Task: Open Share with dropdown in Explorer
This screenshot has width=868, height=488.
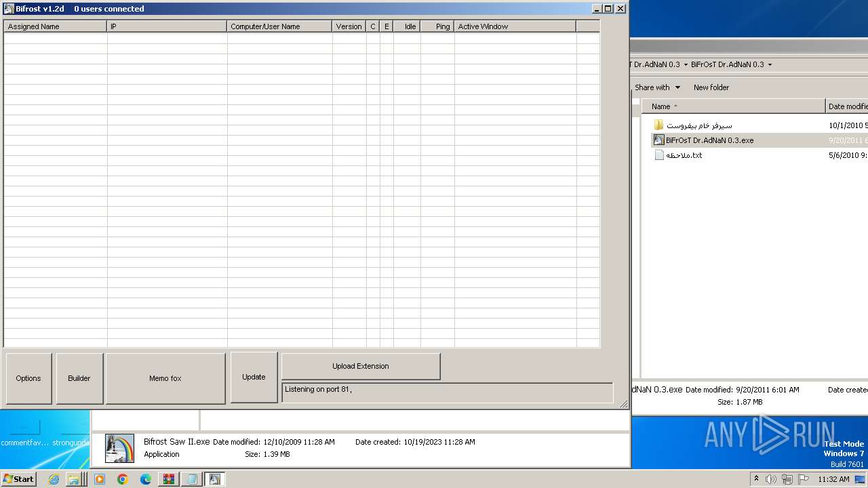Action: pos(657,87)
